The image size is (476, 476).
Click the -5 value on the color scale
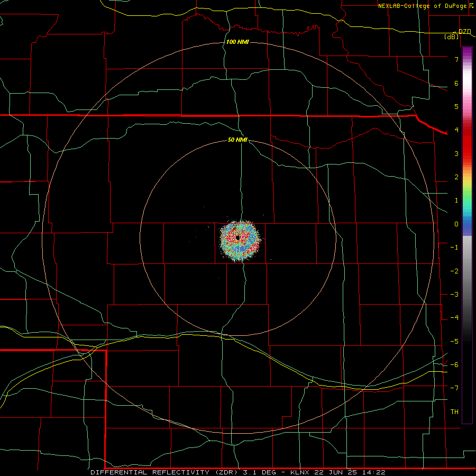coord(454,342)
